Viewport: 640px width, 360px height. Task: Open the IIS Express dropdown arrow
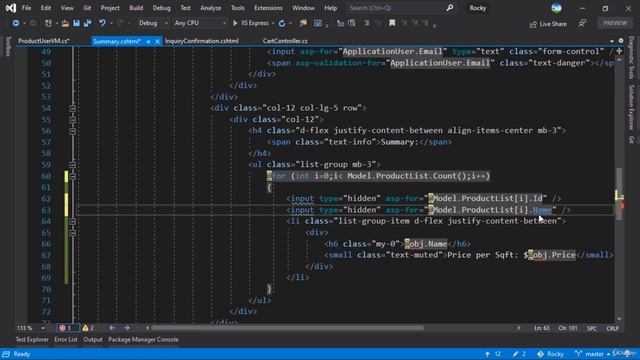coord(273,23)
